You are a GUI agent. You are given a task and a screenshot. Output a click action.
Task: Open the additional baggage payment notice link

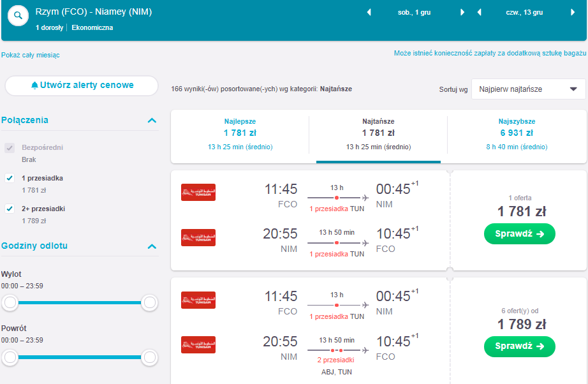[490, 53]
